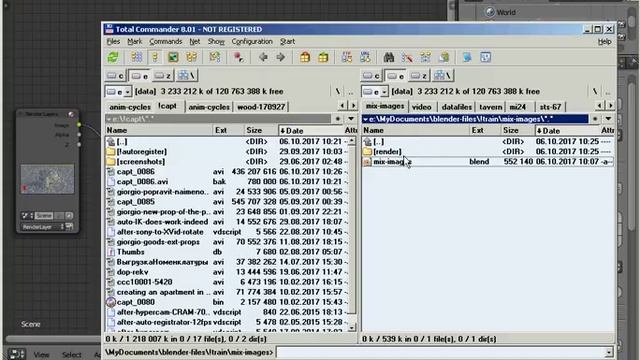640x360 pixels.
Task: Select the [screenshots] folder row
Action: pyautogui.click(x=227, y=162)
